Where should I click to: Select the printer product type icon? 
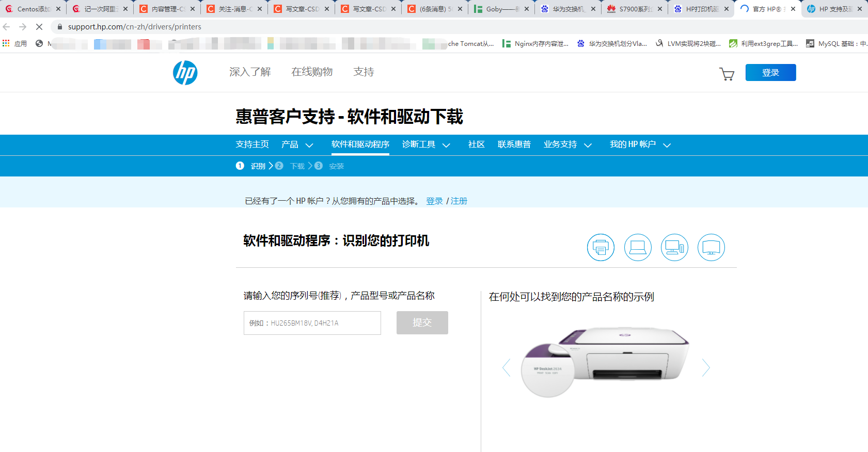(x=601, y=248)
